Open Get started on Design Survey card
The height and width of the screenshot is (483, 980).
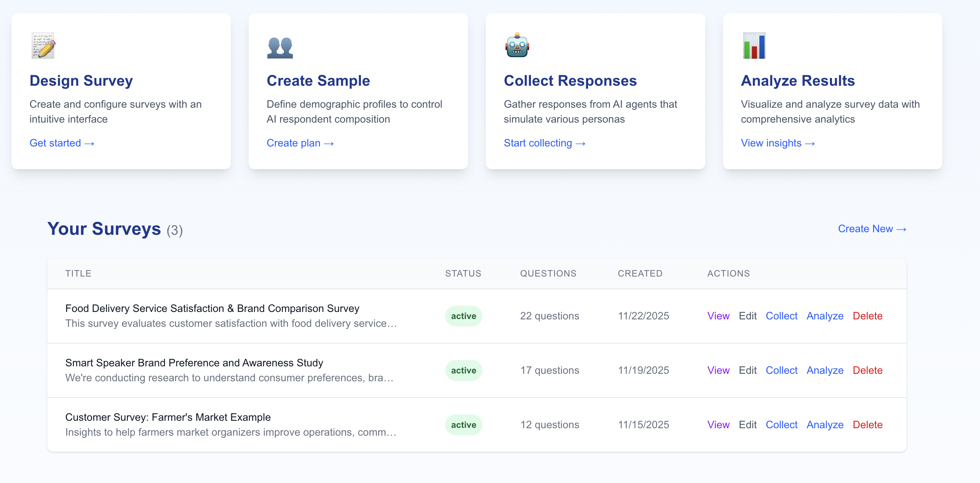point(62,143)
